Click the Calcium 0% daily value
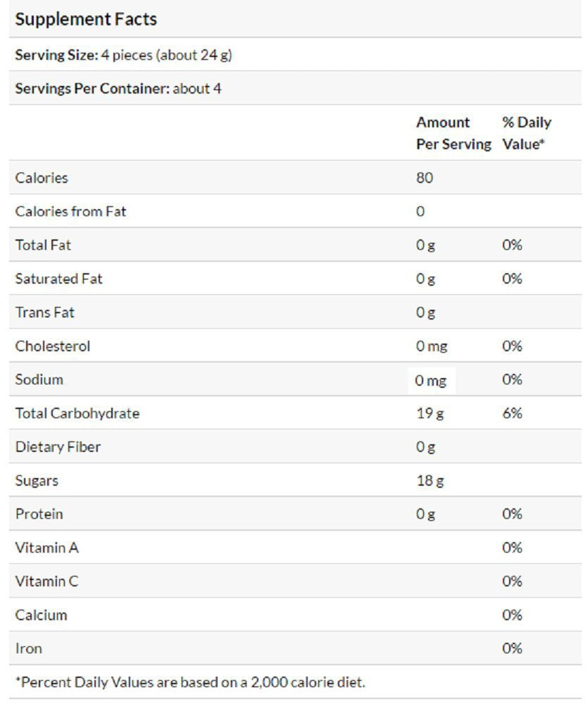Viewport: 588px width, 704px height. pos(512,615)
